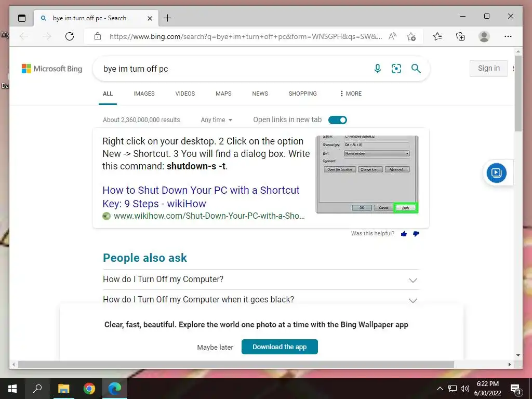Open Collections icon in Edge toolbar

tap(460, 36)
